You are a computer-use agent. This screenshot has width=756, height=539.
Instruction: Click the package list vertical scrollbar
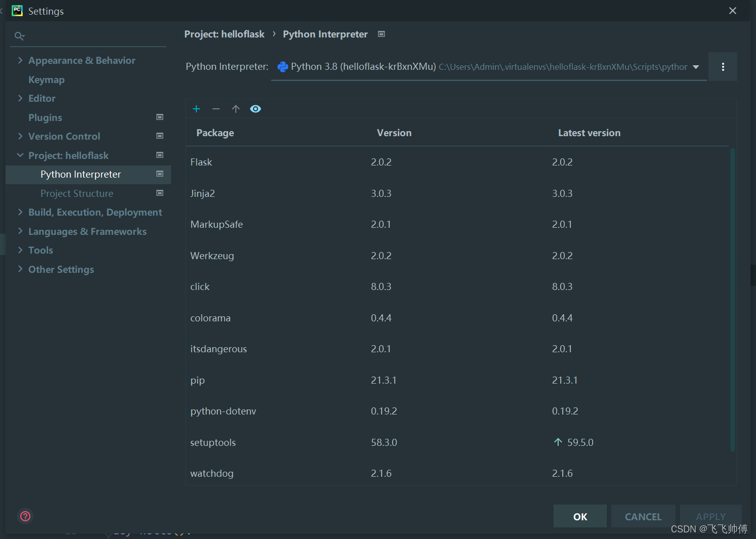pos(732,300)
